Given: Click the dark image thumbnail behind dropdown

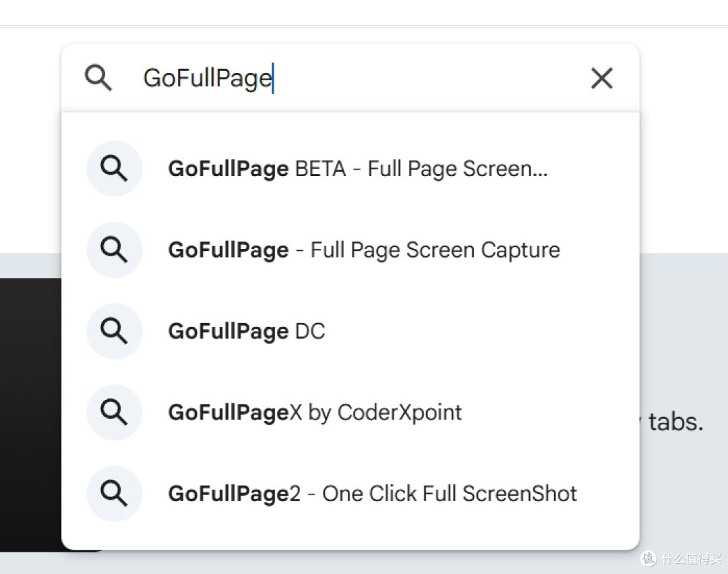Looking at the screenshot, I should point(30,415).
